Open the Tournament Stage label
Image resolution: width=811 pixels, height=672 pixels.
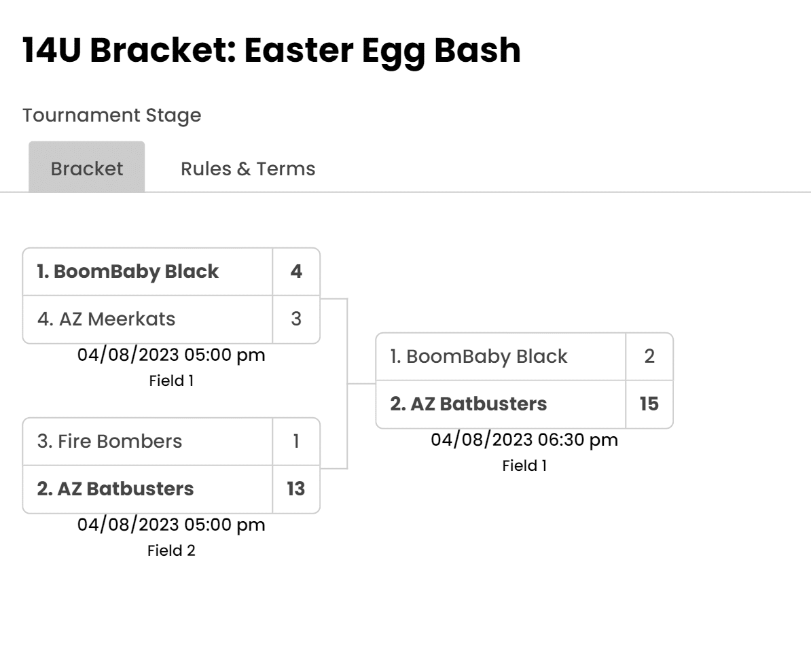[x=111, y=116]
